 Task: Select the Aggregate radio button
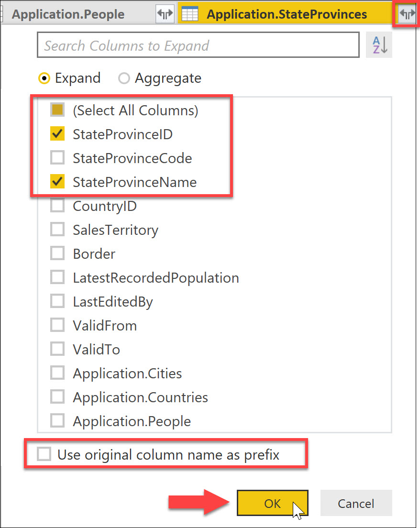124,78
